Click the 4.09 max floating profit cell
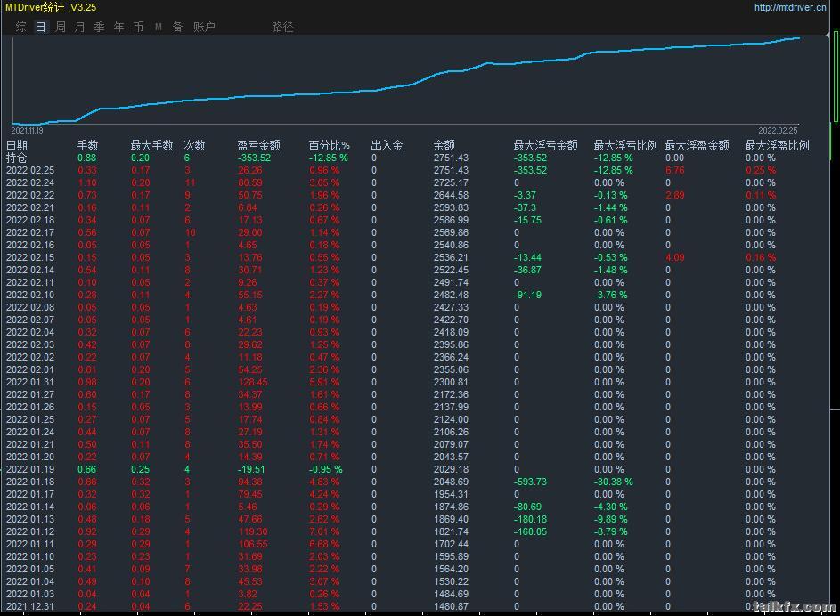Screen dimensions: 840x616 pyautogui.click(x=675, y=257)
